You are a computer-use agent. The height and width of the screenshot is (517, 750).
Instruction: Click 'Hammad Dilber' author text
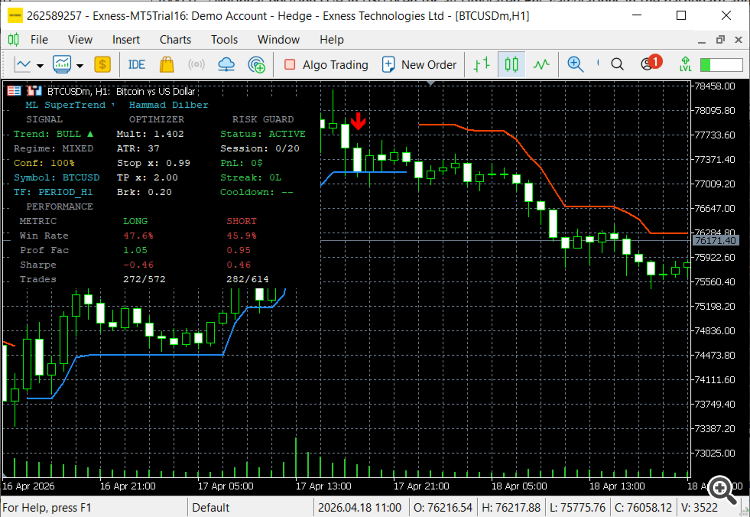click(x=168, y=105)
